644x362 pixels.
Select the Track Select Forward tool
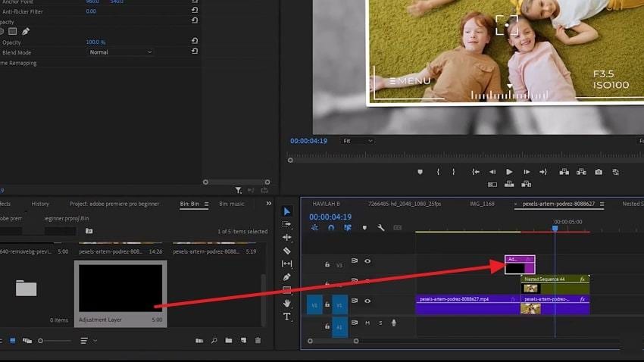[286, 224]
